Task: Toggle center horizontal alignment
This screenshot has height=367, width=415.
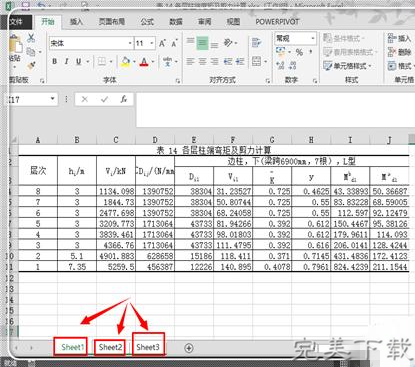Action: 202,61
